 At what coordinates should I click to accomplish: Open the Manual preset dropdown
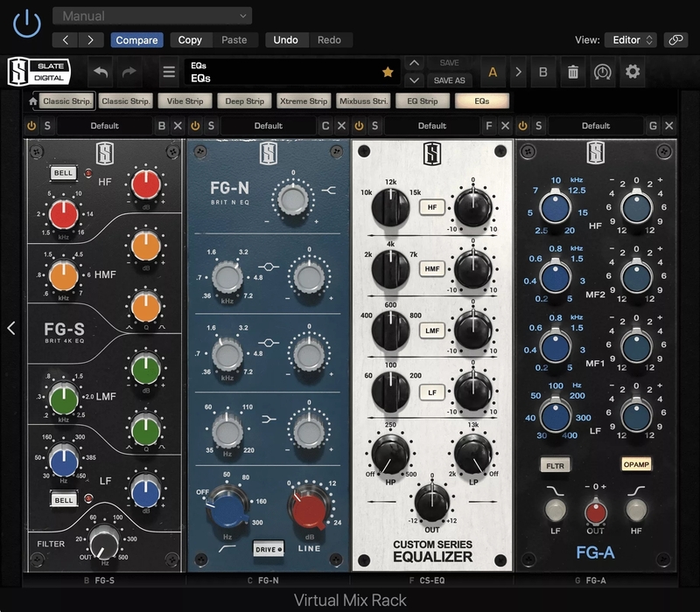coord(152,16)
